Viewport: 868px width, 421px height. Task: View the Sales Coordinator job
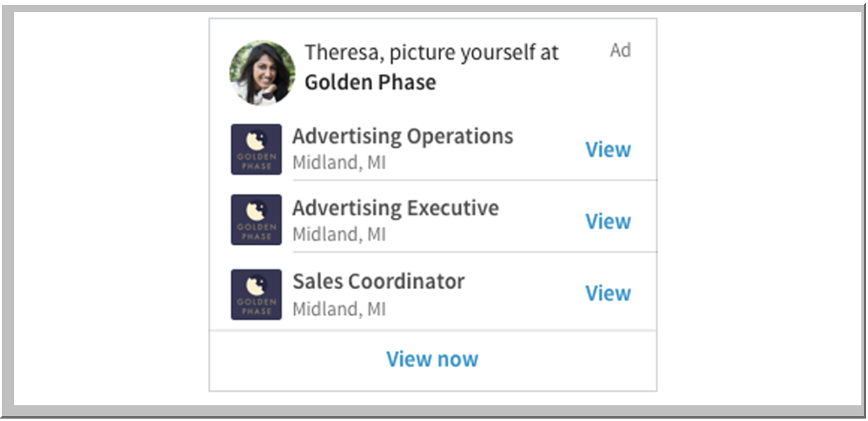click(608, 293)
